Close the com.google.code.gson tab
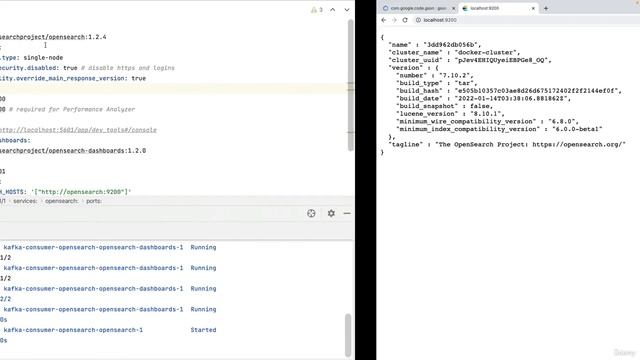 pos(453,8)
